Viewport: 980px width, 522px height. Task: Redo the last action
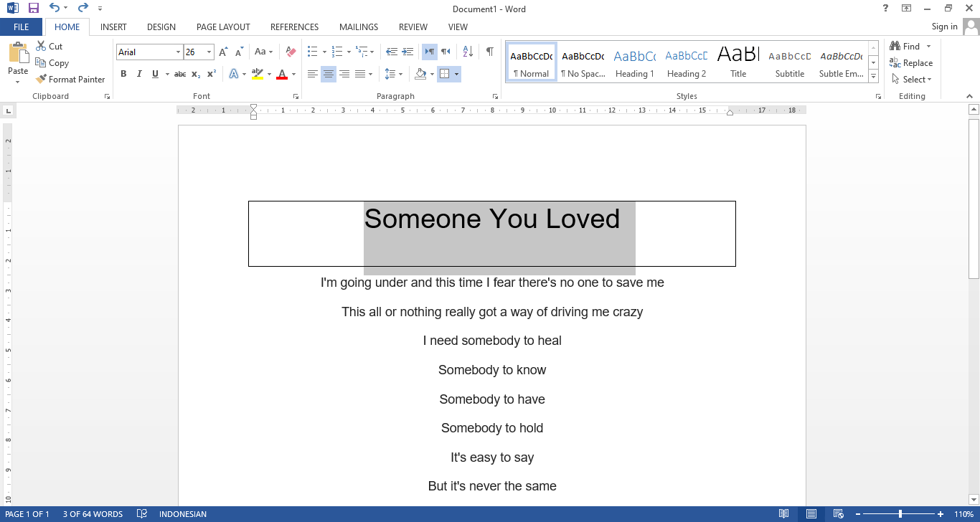pos(83,9)
